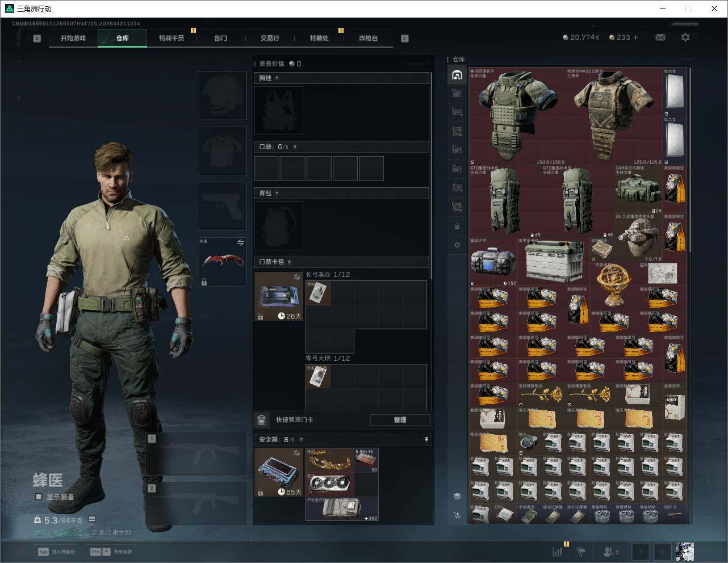Open the mail envelope icon
Image resolution: width=728 pixels, height=563 pixels.
660,37
